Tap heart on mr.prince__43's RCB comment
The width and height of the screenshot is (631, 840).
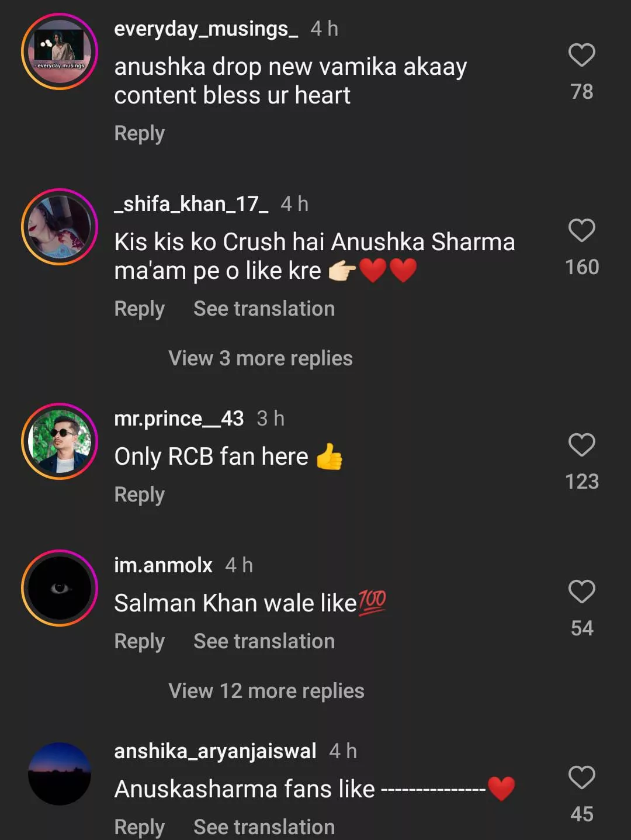[581, 445]
